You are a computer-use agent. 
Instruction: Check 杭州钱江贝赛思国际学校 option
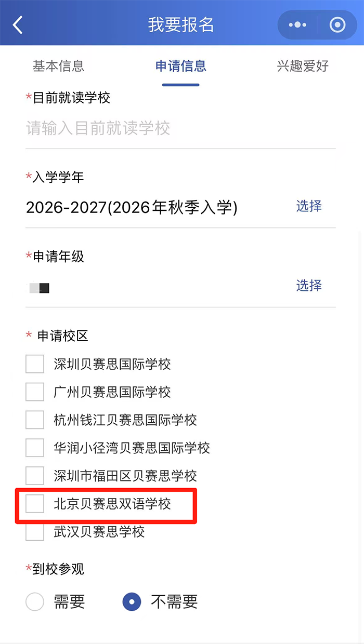(x=34, y=420)
